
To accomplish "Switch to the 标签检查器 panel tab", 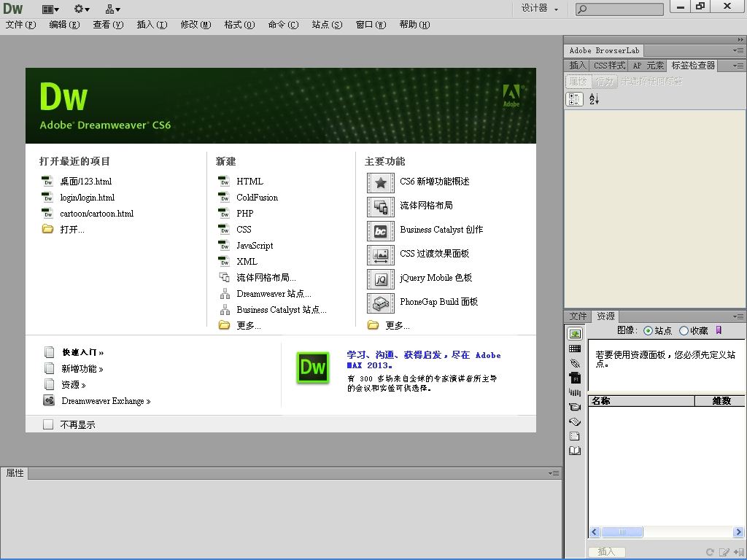I will click(x=693, y=65).
